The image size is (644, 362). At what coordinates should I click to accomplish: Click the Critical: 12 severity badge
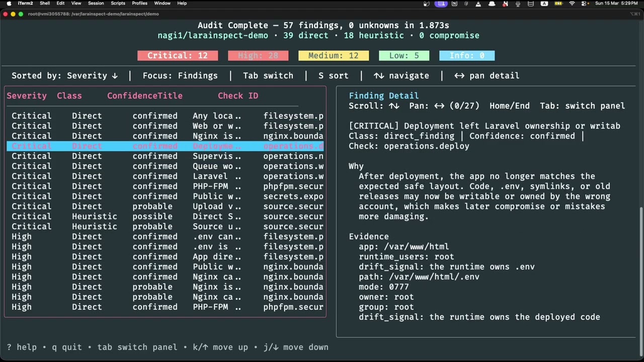point(178,55)
